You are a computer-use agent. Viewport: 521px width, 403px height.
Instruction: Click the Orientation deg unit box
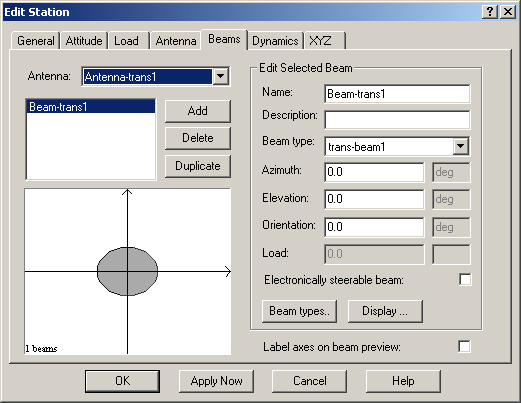(451, 227)
